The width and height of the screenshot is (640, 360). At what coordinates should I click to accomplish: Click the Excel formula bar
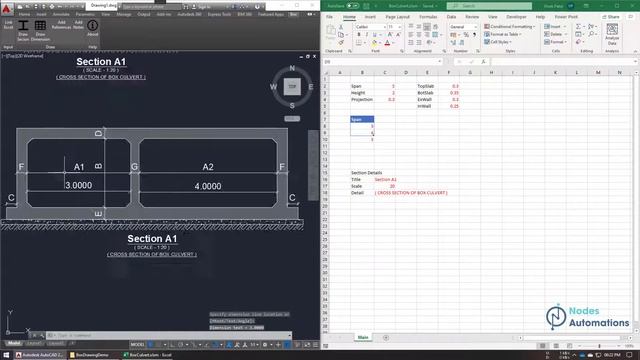563,62
